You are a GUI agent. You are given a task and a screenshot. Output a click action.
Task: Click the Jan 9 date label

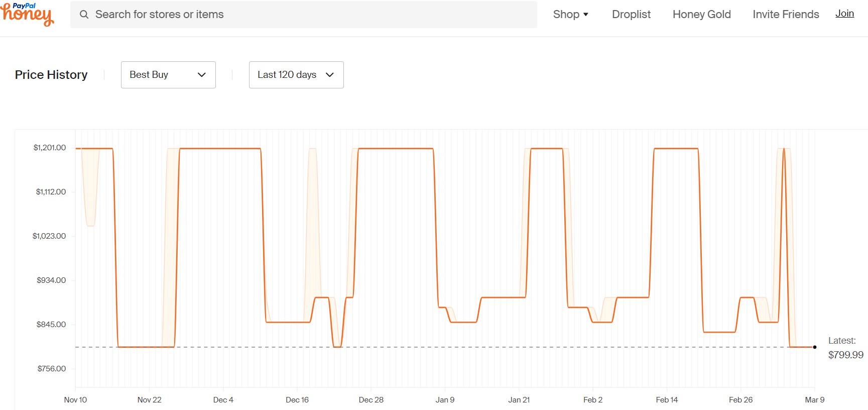click(x=445, y=400)
